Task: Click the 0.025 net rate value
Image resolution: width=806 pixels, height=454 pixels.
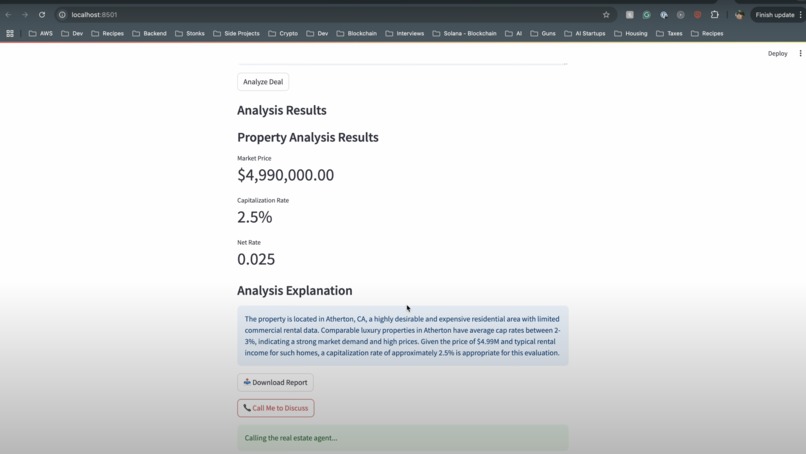Action: pyautogui.click(x=256, y=259)
